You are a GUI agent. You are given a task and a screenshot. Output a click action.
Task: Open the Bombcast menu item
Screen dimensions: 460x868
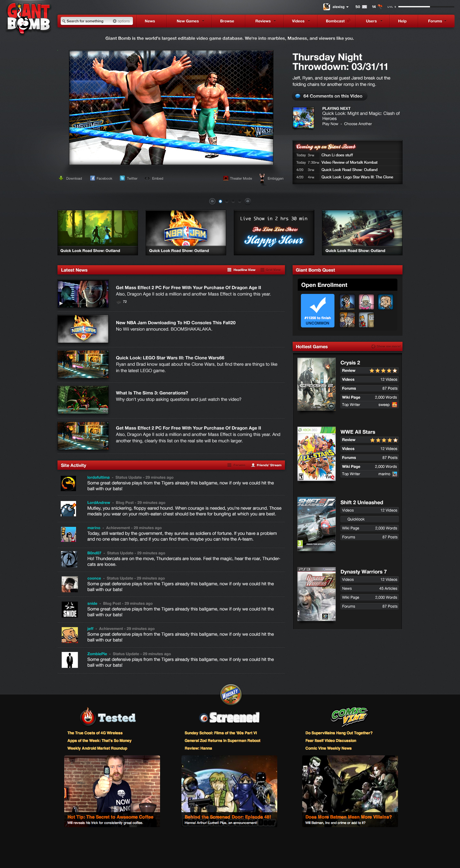click(x=335, y=21)
